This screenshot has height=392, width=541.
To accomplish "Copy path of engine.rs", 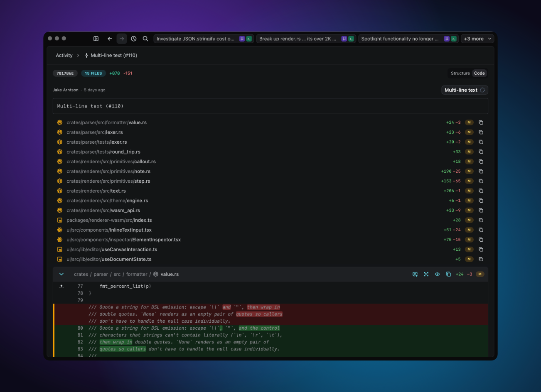I will tap(481, 201).
